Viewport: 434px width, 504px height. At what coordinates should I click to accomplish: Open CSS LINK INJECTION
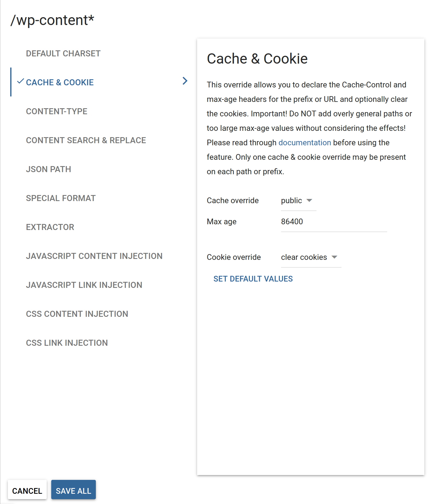67,343
